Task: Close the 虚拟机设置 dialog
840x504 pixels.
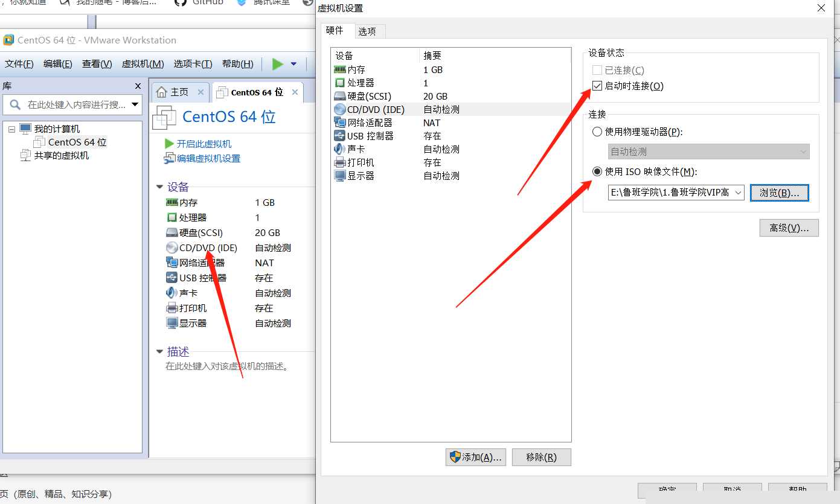Action: [x=821, y=8]
